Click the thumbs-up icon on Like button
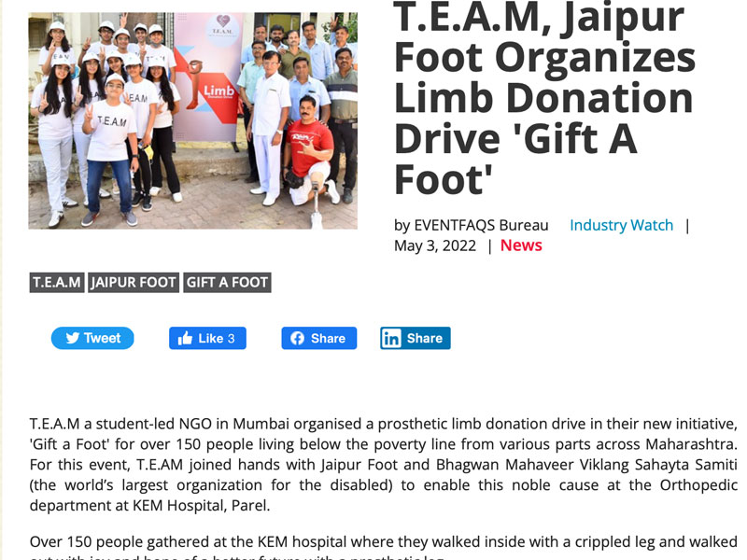747x560 pixels. (x=185, y=338)
